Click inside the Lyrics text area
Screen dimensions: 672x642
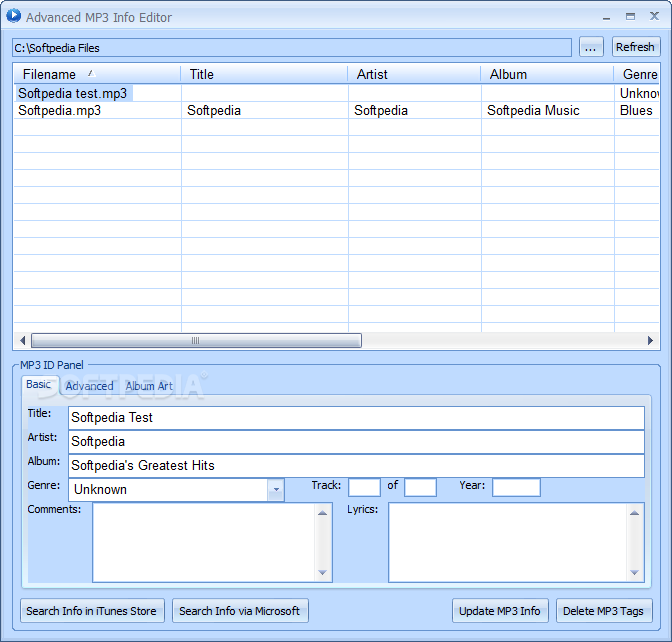click(507, 543)
